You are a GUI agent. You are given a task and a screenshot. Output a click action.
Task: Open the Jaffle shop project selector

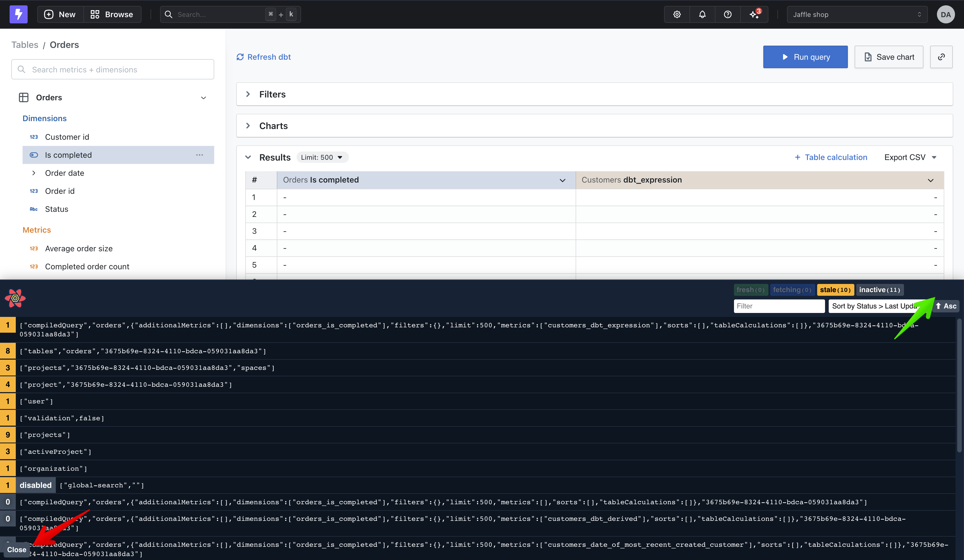[x=857, y=14]
